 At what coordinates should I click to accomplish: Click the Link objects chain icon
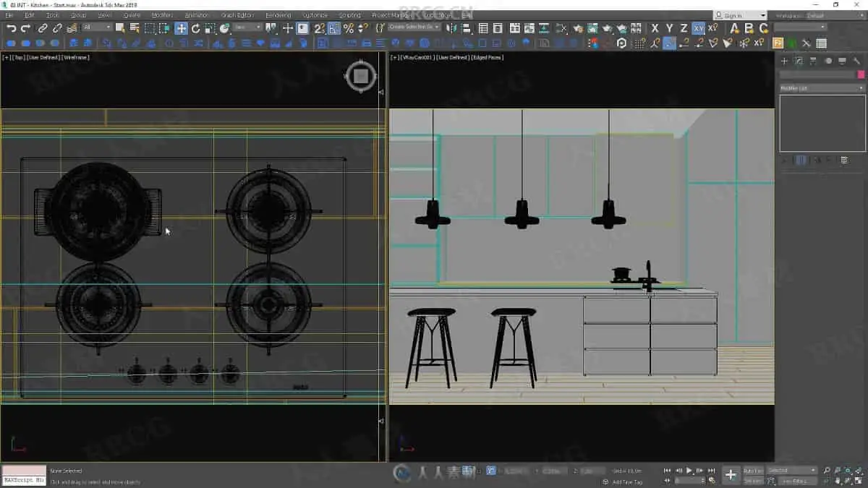coord(42,28)
